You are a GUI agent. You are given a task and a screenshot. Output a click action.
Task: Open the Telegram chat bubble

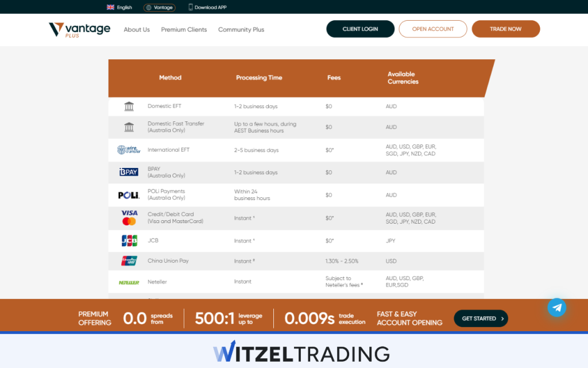pyautogui.click(x=557, y=308)
